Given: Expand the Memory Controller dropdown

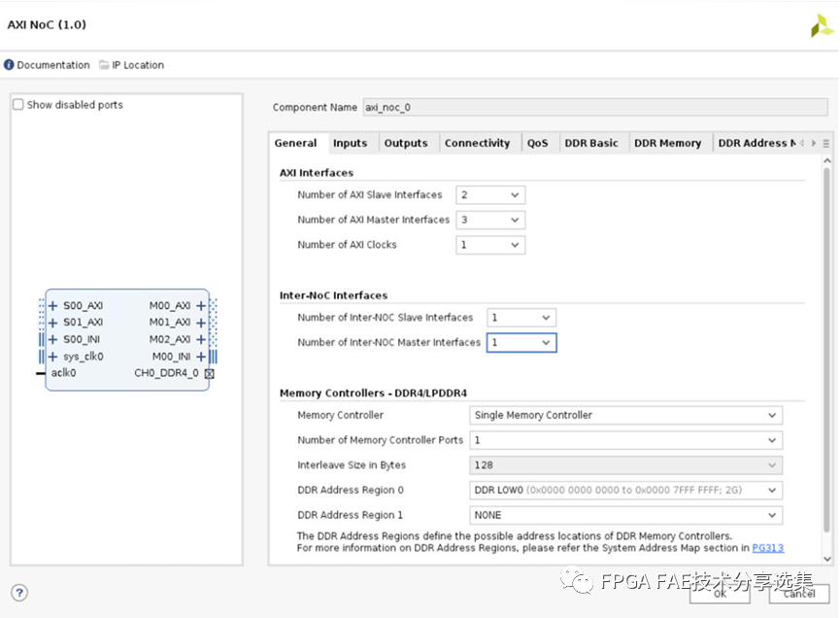Looking at the screenshot, I should point(625,416).
